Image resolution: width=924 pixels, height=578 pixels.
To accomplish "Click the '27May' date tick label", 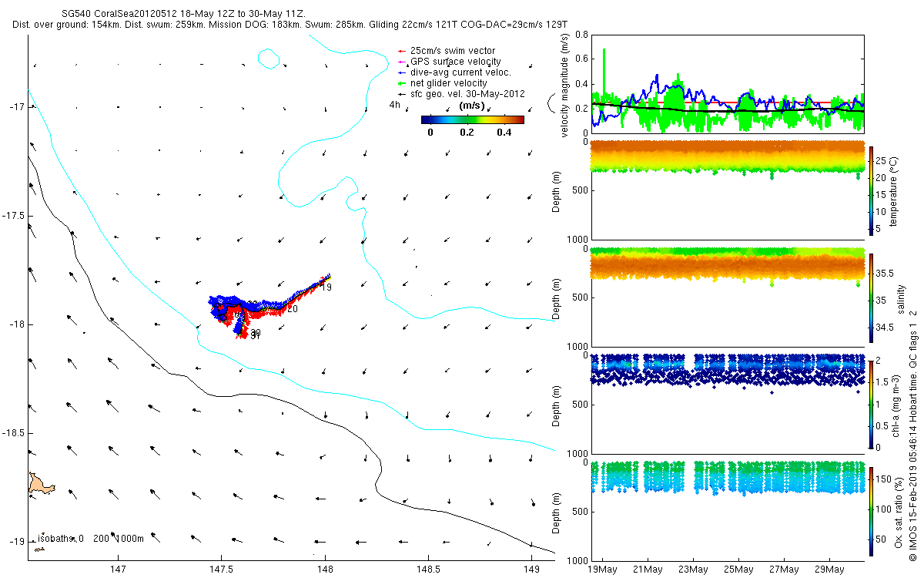I will (784, 570).
